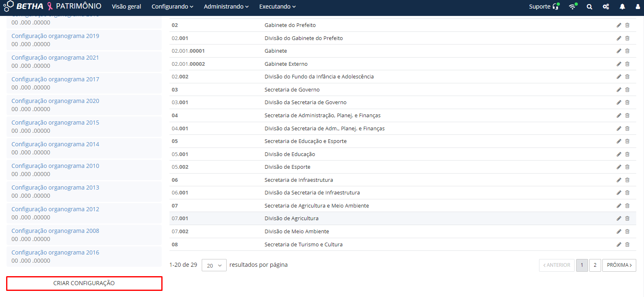This screenshot has width=644, height=297.
Task: Open Configuração organograma 2017
Action: (x=55, y=79)
